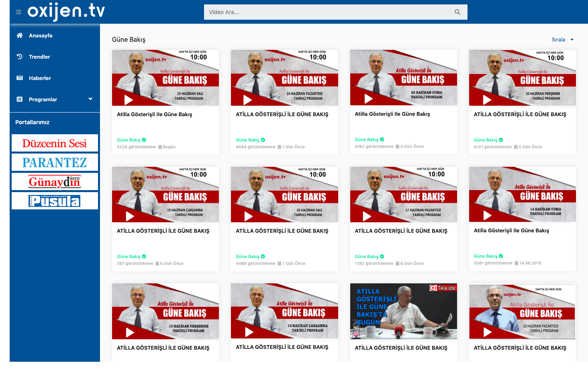Viewport: 588px width, 373px height.
Task: Play the 18 Haziran Salı video
Action: (x=249, y=216)
